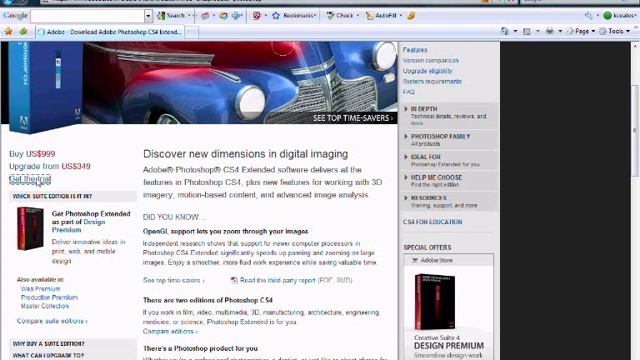Open the Features sidebar link
This screenshot has width=640, height=360.
coord(415,50)
